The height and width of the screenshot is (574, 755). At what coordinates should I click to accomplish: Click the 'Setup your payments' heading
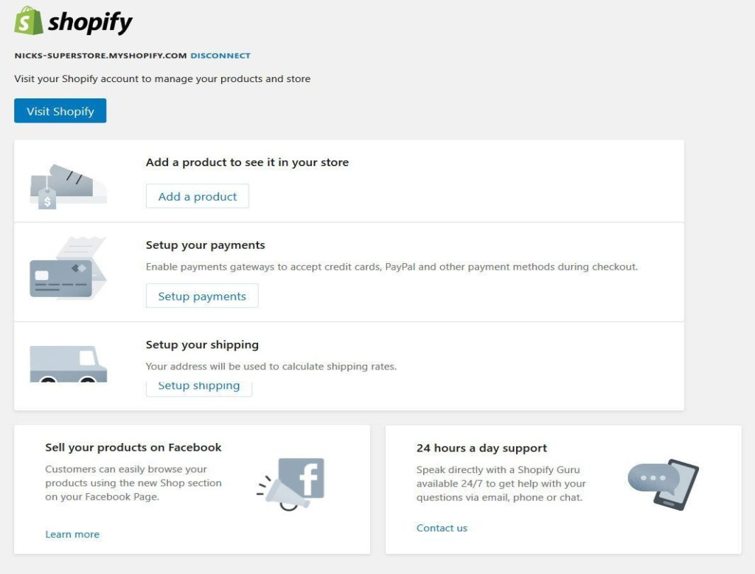(x=206, y=245)
